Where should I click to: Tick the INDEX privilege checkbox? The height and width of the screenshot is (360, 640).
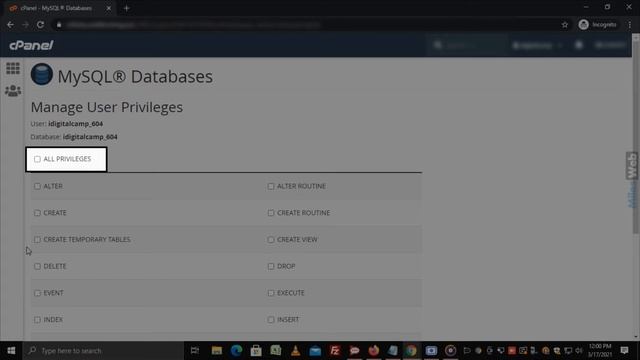coord(37,320)
